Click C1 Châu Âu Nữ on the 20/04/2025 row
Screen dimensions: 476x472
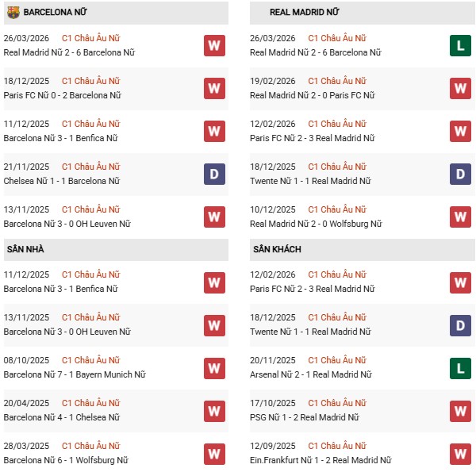coord(91,403)
